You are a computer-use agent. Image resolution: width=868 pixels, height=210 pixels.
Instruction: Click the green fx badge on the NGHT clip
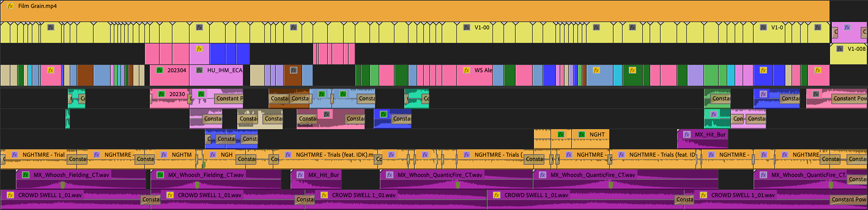[581, 134]
